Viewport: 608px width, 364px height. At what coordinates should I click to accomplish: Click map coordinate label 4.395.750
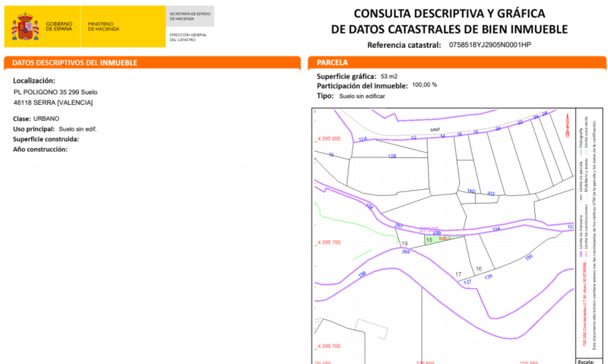(x=329, y=242)
